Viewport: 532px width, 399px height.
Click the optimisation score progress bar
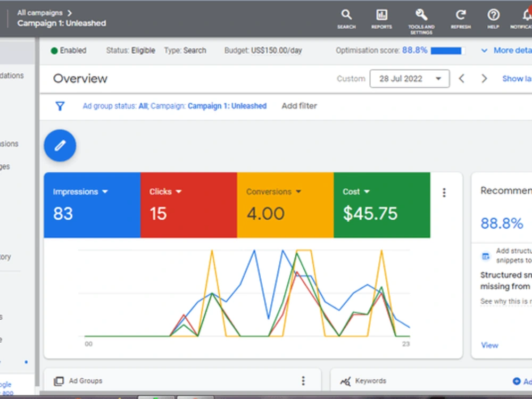[x=448, y=51]
